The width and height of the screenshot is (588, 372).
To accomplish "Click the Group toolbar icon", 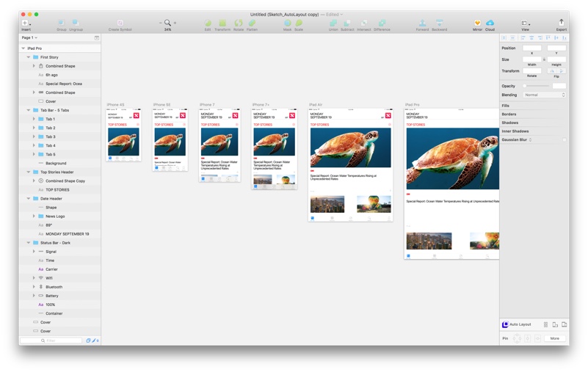I will point(61,23).
